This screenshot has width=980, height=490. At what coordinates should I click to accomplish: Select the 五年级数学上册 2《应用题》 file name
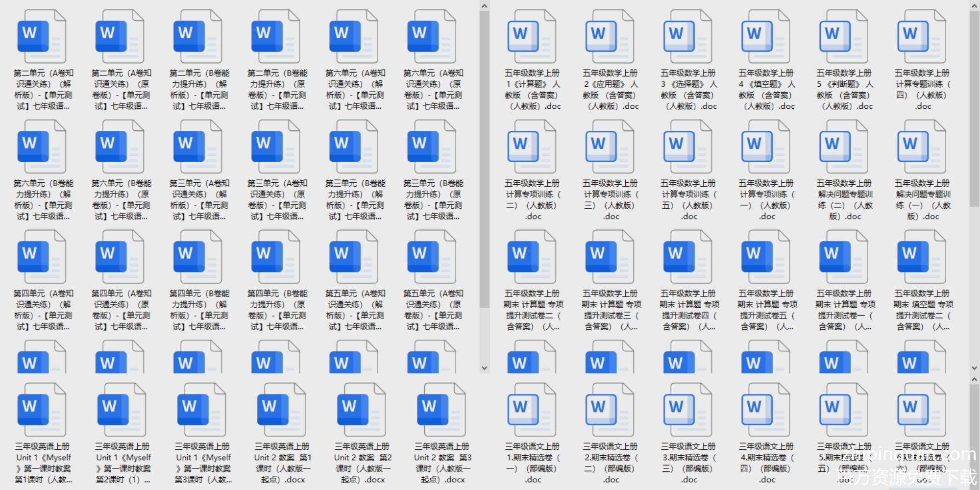[x=610, y=90]
